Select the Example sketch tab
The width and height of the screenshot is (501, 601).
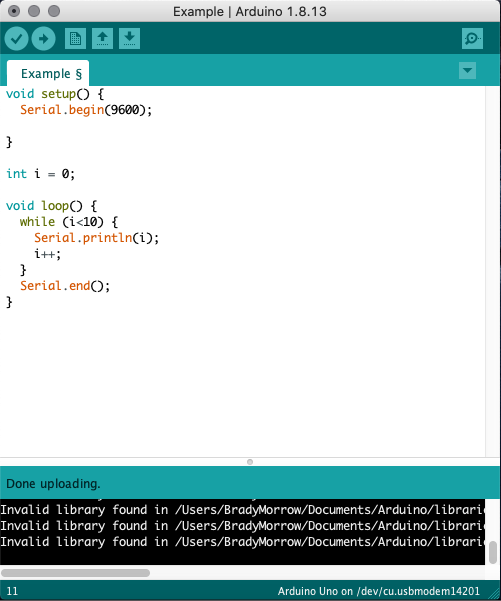click(x=48, y=73)
